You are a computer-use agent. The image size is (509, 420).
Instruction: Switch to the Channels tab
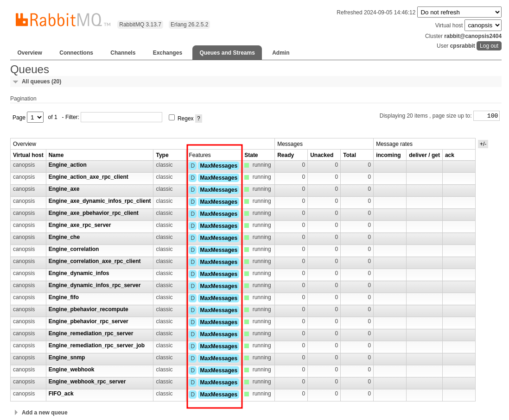point(123,52)
